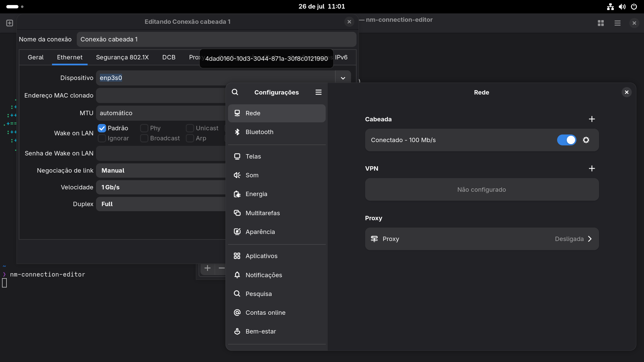This screenshot has width=644, height=362.
Task: Open wired connection gear settings
Action: pyautogui.click(x=586, y=140)
